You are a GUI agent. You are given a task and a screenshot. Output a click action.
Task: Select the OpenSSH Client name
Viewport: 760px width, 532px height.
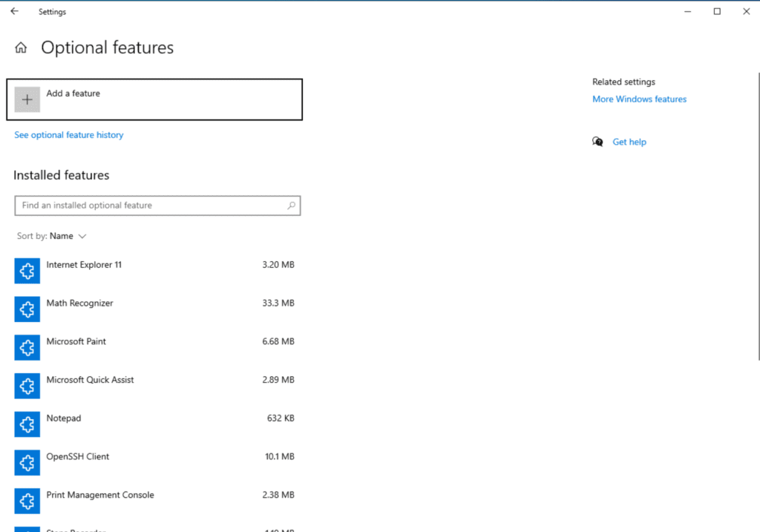click(77, 456)
